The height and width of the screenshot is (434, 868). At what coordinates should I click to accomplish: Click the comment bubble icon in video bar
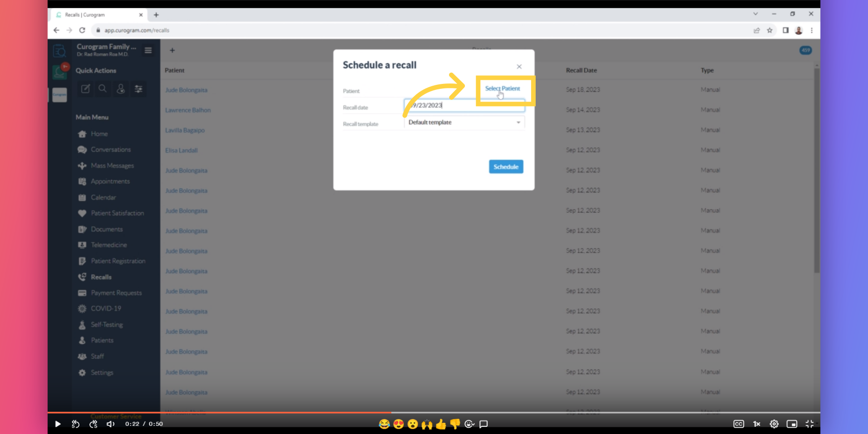click(483, 424)
